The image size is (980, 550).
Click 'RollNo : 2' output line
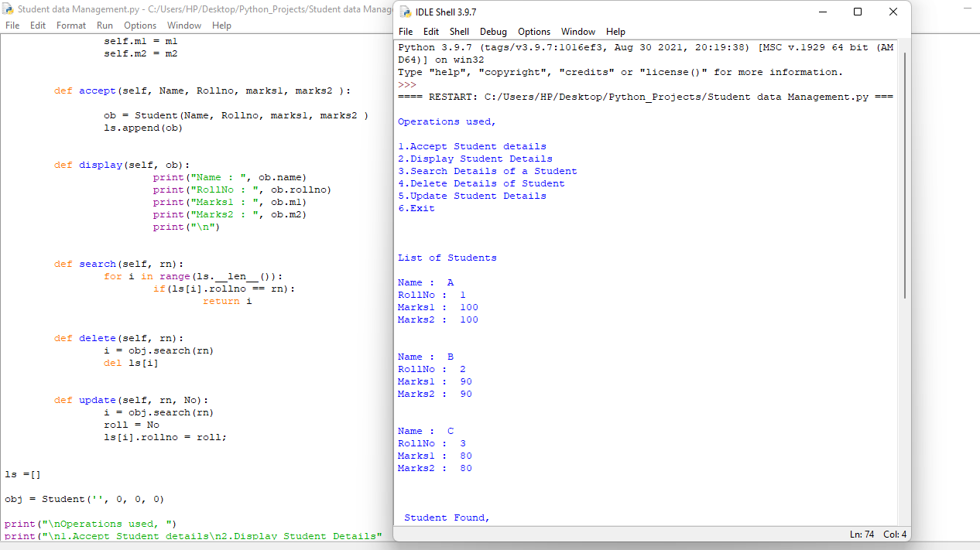pyautogui.click(x=432, y=369)
